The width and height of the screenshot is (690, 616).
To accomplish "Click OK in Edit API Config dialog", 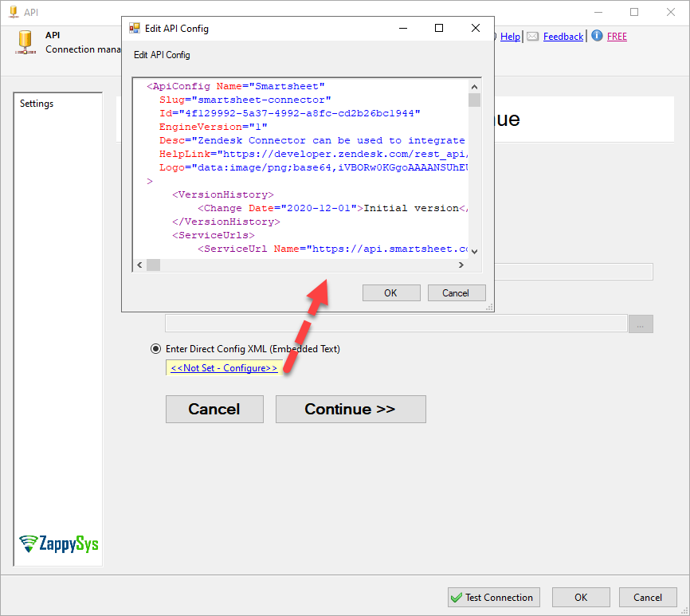I will click(x=391, y=293).
